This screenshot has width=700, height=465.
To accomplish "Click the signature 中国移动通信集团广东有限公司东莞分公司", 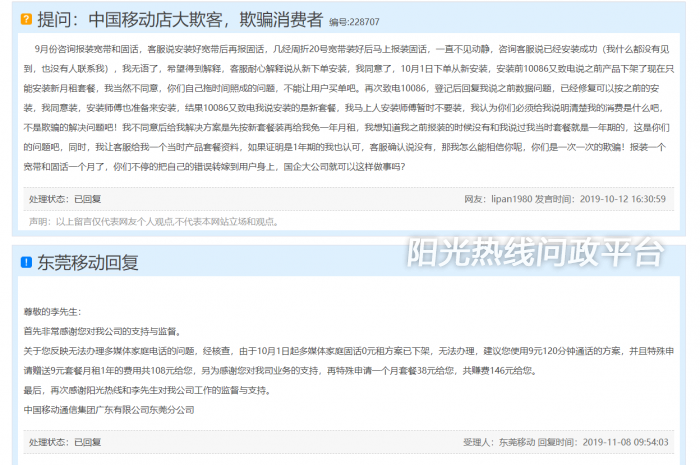I will point(109,410).
